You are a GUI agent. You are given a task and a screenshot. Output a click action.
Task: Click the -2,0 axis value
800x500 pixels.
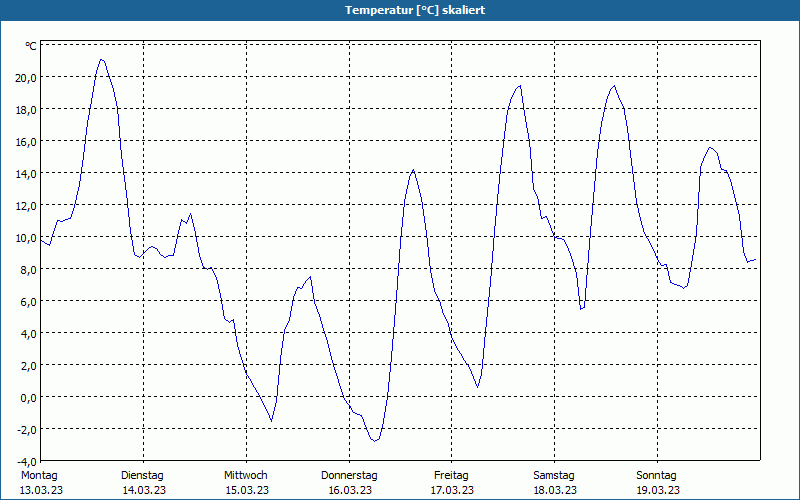pyautogui.click(x=27, y=430)
